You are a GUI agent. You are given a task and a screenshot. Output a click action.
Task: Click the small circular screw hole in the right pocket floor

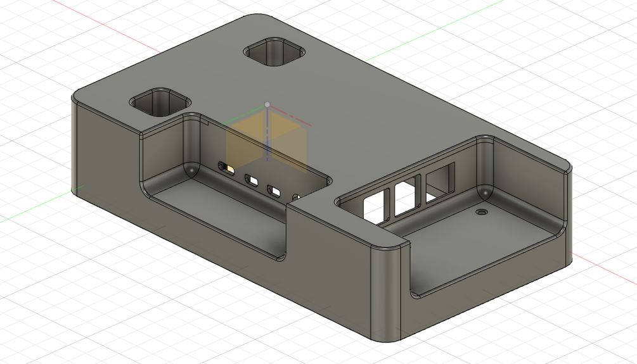[482, 212]
